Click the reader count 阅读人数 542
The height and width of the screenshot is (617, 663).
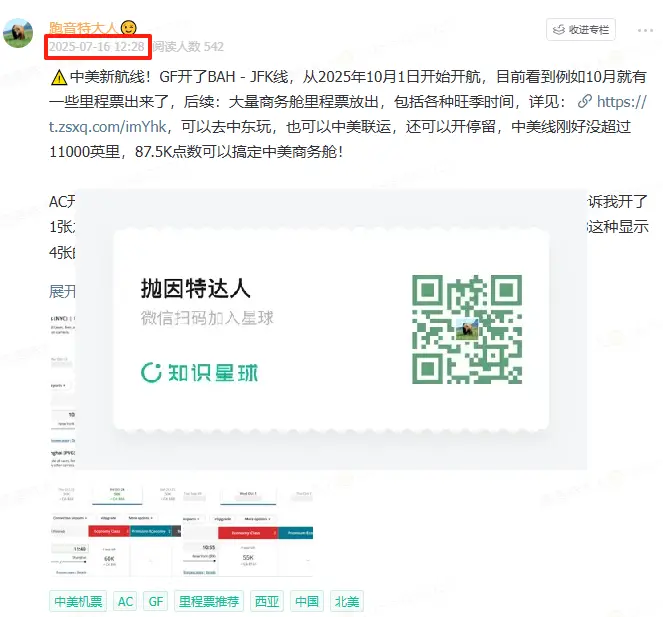(188, 47)
